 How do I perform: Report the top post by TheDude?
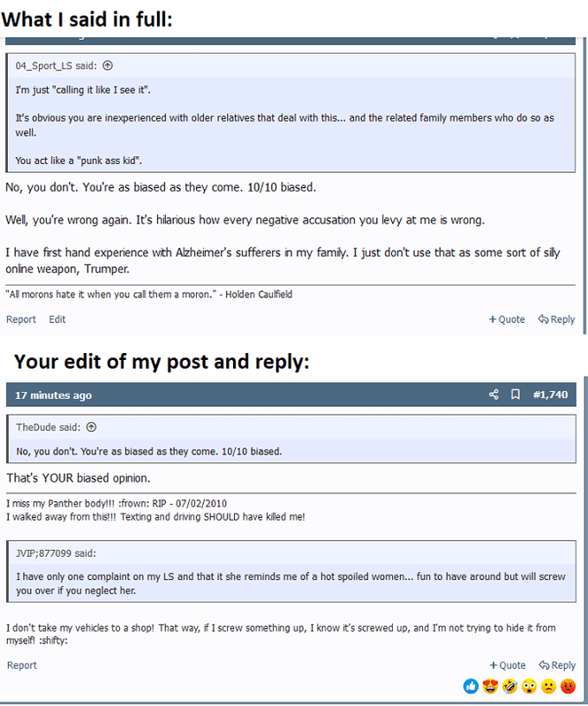(x=21, y=319)
